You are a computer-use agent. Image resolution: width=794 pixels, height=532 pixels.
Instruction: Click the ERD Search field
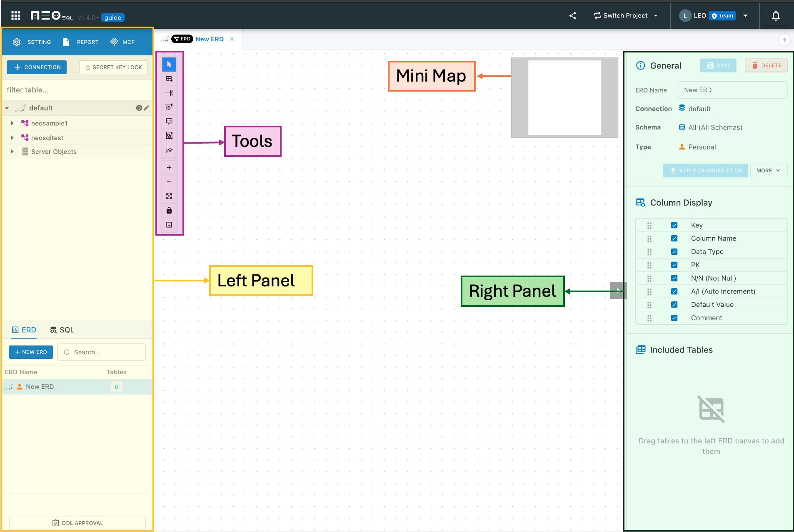(102, 352)
